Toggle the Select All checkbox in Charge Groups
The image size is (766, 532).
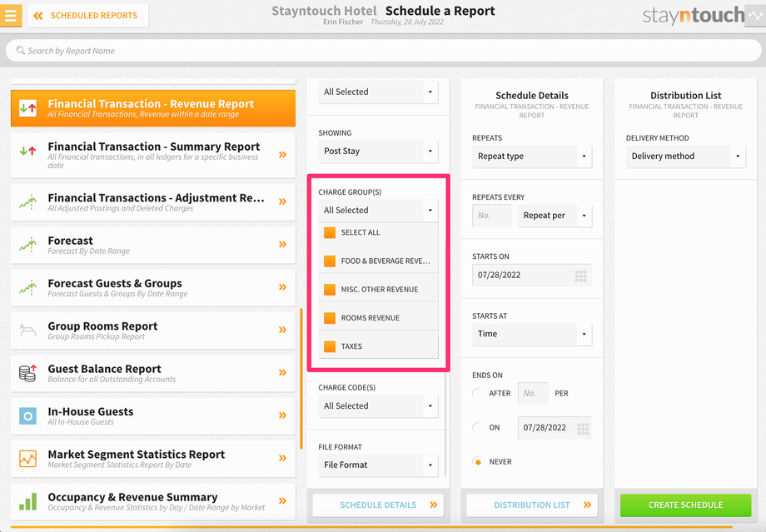tap(330, 232)
